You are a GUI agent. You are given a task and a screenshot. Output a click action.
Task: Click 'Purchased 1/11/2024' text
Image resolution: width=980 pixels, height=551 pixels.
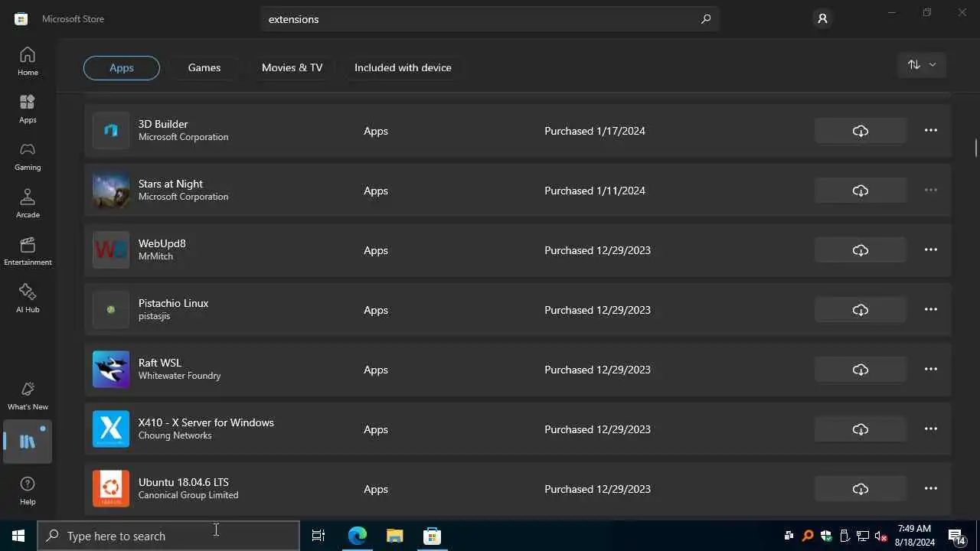595,191
